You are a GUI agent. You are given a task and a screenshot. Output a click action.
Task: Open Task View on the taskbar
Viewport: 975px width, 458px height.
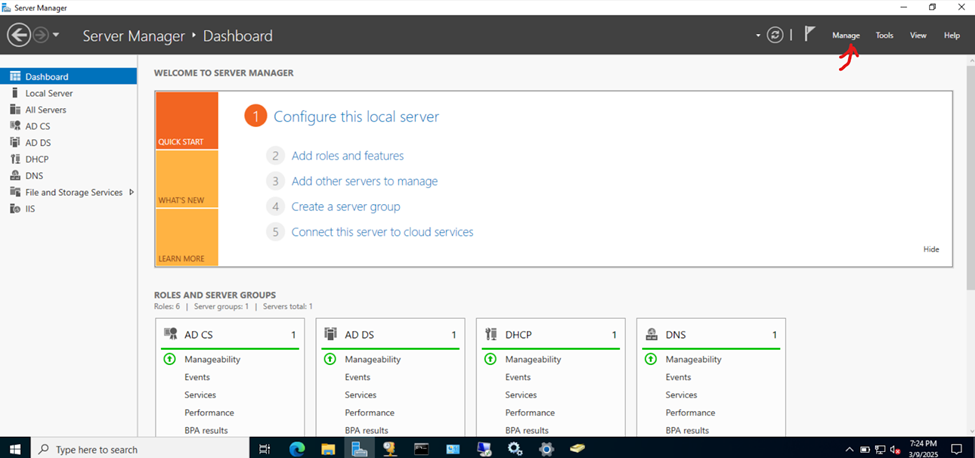click(x=264, y=449)
